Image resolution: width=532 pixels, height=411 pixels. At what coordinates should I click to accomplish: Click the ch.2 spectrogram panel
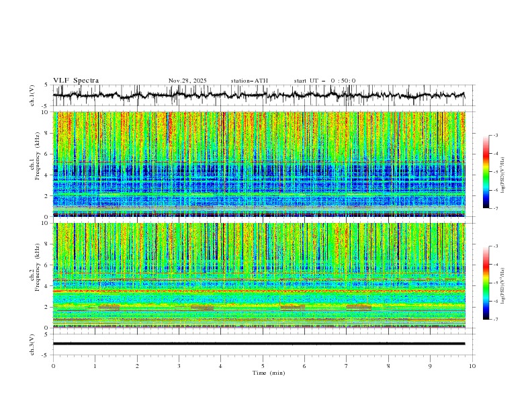pos(259,275)
